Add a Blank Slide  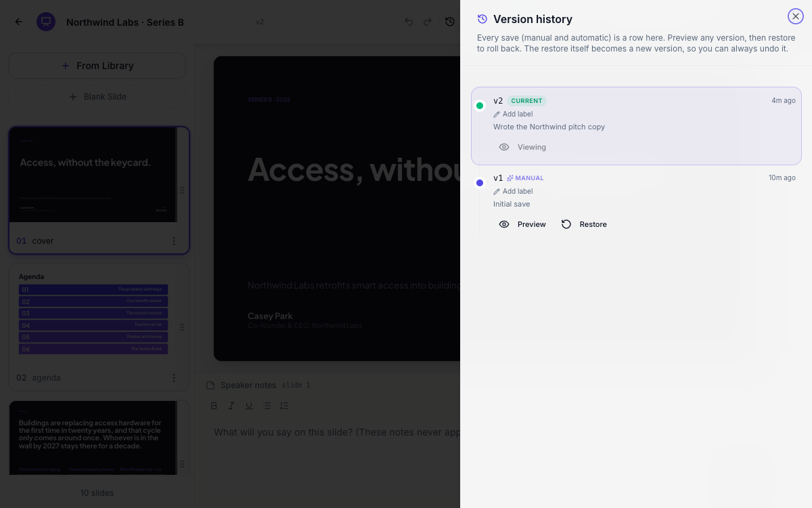[x=97, y=97]
